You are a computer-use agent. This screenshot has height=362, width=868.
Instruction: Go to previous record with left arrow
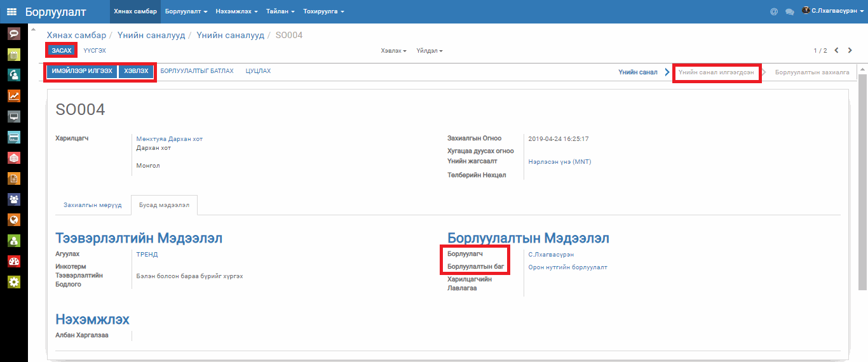(836, 50)
